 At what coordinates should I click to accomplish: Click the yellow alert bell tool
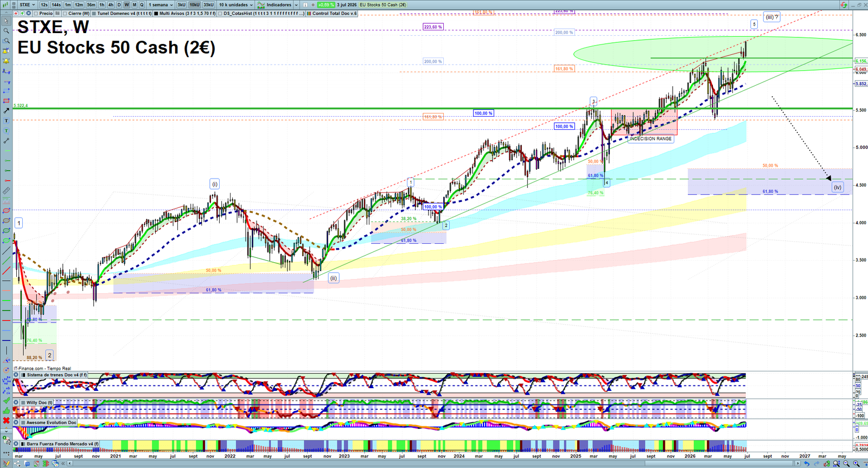click(6, 61)
